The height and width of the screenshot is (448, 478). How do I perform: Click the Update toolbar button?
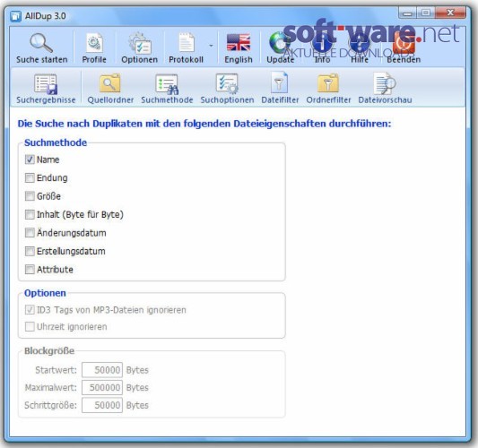click(x=280, y=47)
